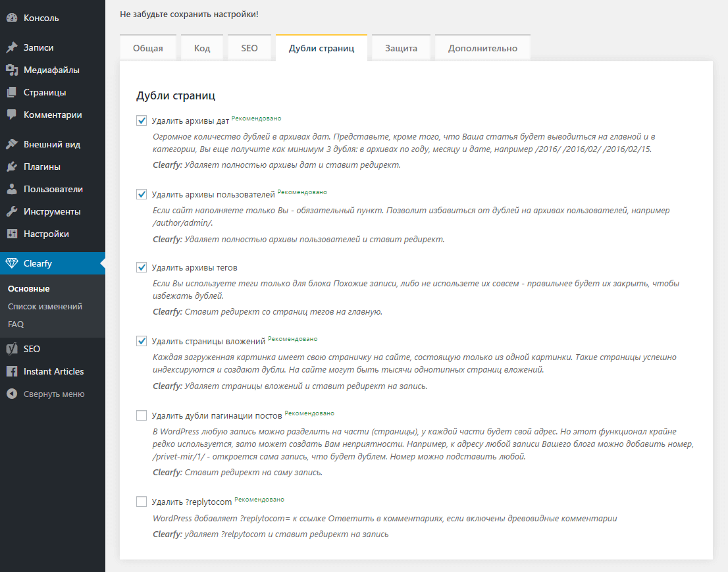Click the Clearfy diamond icon
The width and height of the screenshot is (728, 572).
tap(12, 263)
